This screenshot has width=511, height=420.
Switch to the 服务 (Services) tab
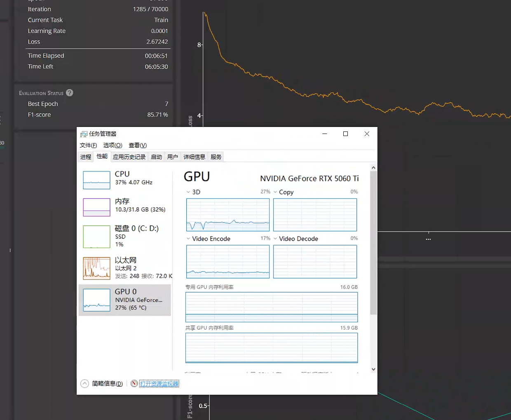pos(216,157)
